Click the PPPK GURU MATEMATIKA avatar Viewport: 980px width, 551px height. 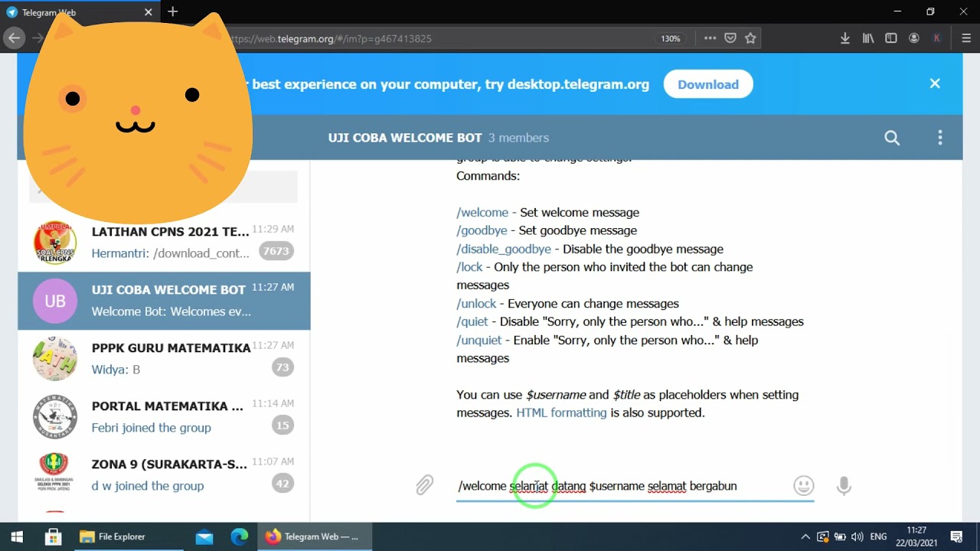(x=55, y=359)
